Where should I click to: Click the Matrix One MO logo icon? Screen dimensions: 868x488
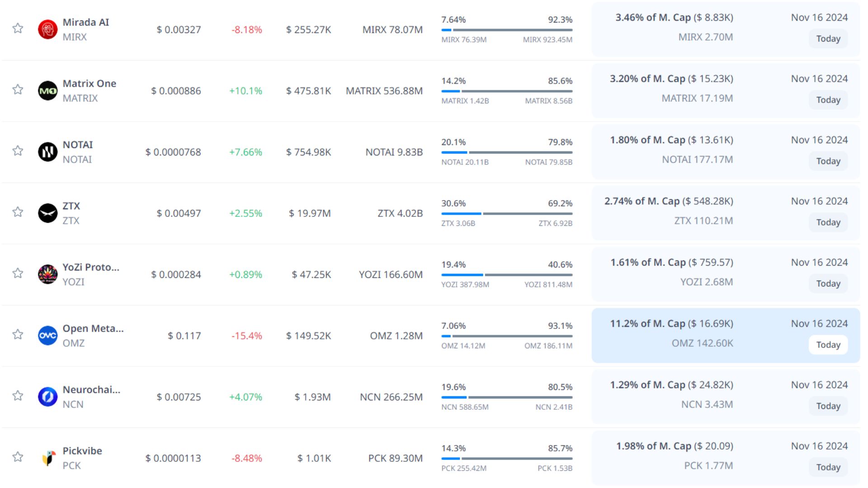point(47,91)
